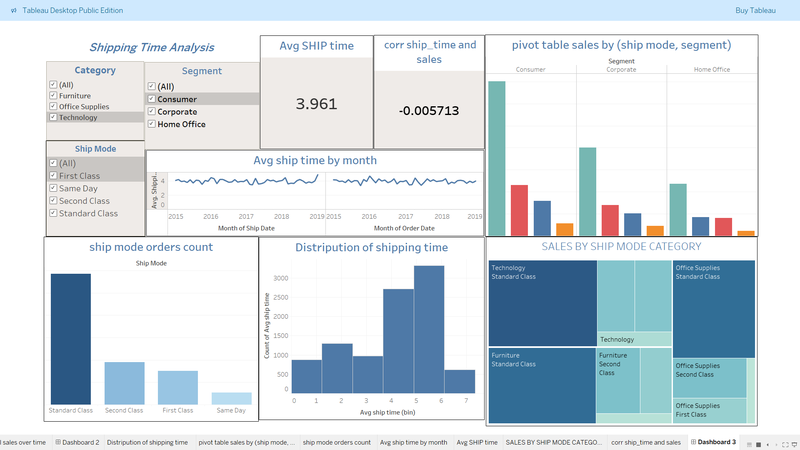The image size is (800, 450).
Task: Switch to Distribution of shipping time tab
Action: [147, 442]
